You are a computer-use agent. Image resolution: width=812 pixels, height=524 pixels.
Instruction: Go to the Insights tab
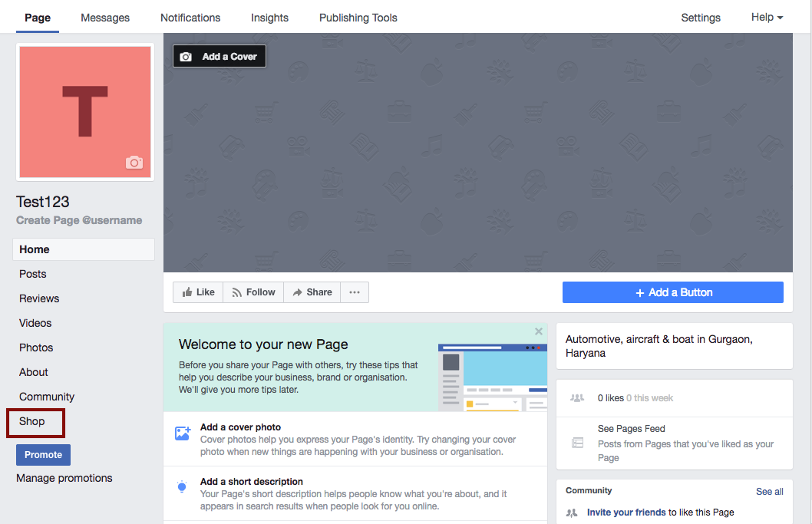tap(269, 18)
